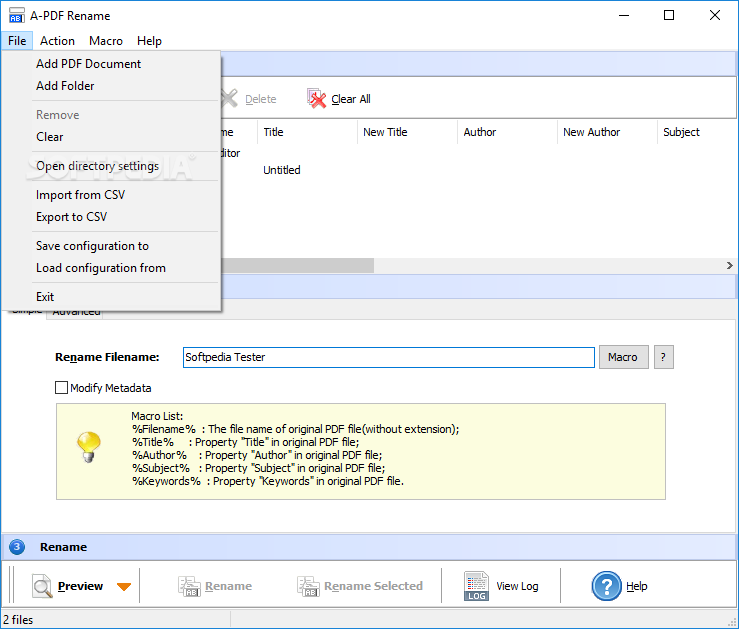Open the Action menu
This screenshot has height=629, width=739.
coord(57,41)
